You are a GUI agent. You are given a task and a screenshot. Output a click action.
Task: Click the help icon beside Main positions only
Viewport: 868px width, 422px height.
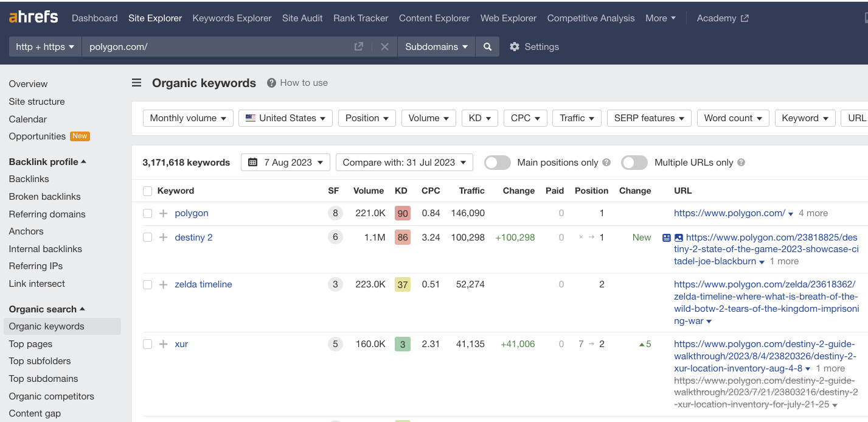pos(606,163)
